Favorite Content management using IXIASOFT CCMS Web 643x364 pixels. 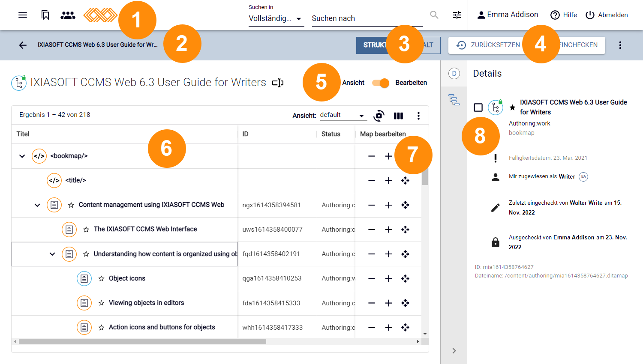click(71, 205)
